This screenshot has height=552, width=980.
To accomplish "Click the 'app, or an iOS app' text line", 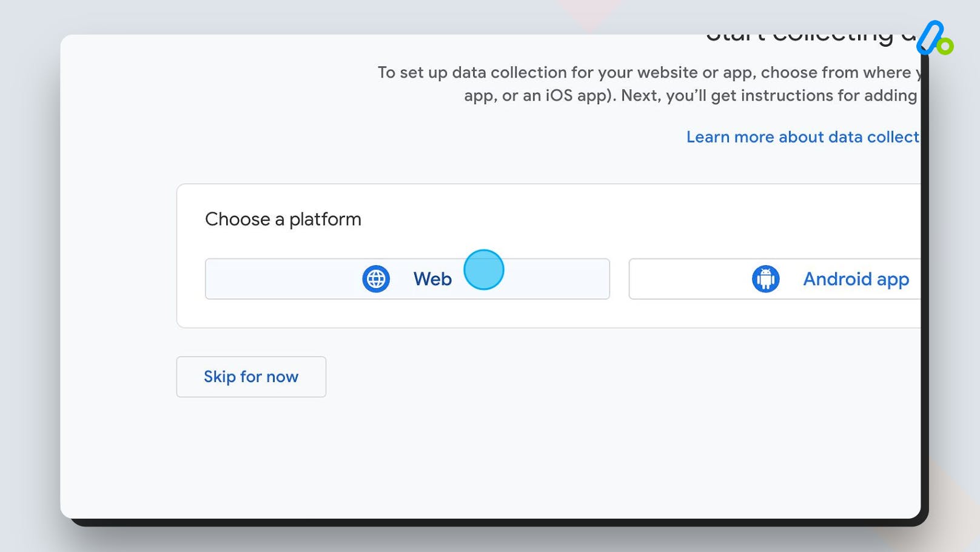I will pyautogui.click(x=691, y=96).
